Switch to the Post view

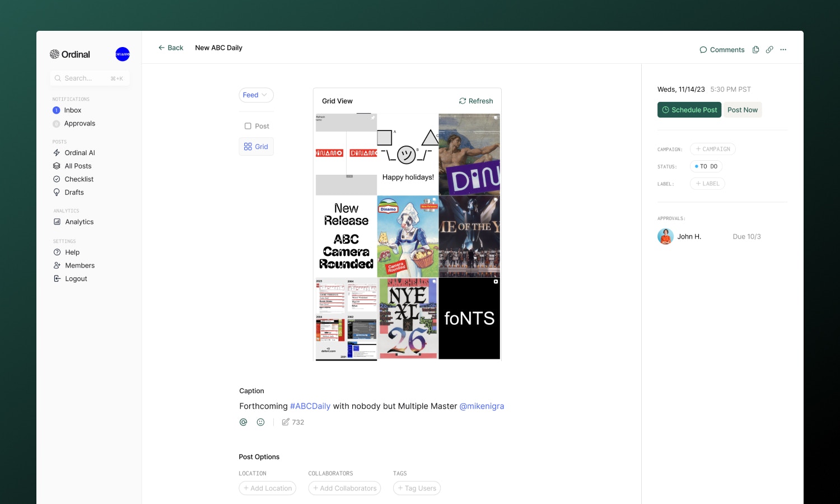tap(256, 127)
